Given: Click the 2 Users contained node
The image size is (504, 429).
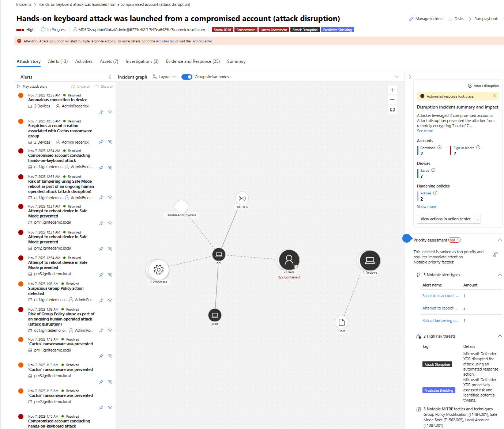Looking at the screenshot, I should 289,260.
